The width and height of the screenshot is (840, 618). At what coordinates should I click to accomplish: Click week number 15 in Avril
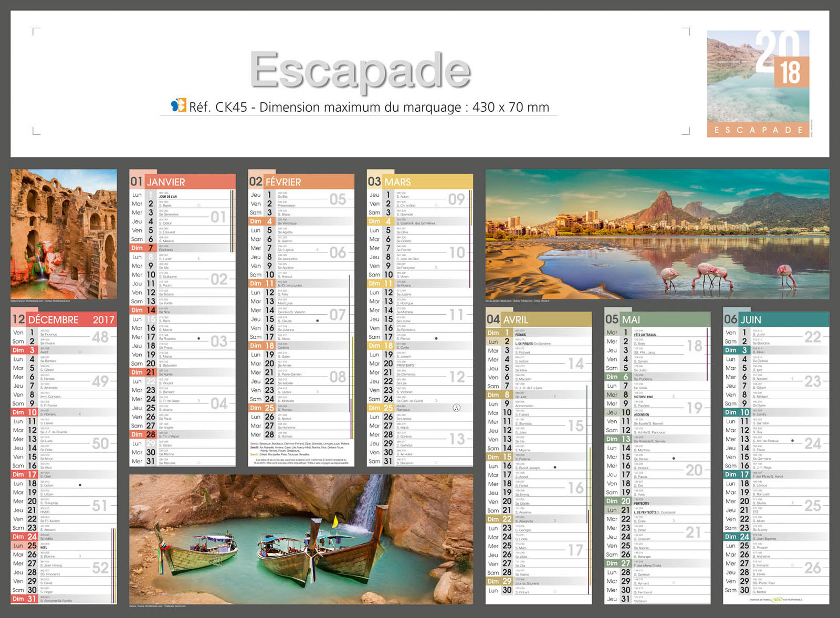coord(575,425)
